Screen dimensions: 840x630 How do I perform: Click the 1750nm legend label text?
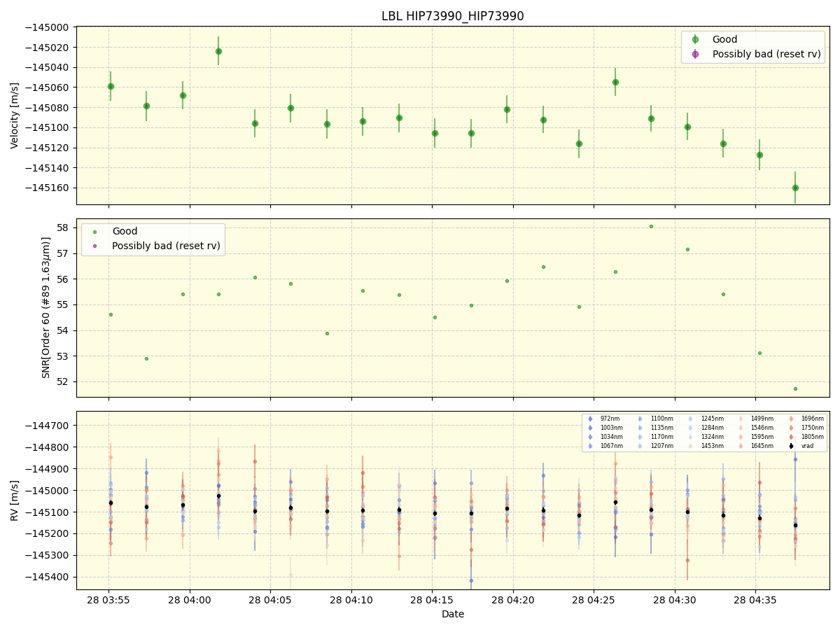tap(813, 428)
